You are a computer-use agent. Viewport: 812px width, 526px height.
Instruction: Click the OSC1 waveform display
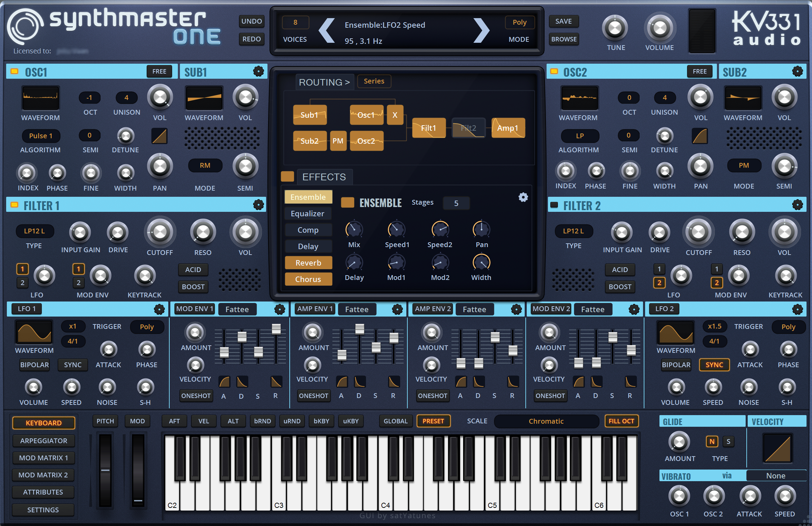pos(40,98)
